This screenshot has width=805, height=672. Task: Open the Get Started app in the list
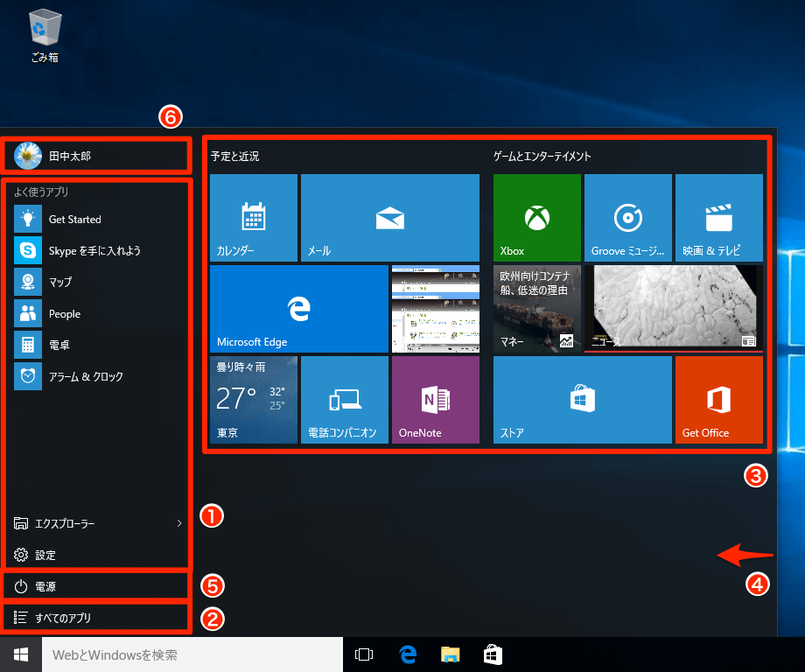97,220
